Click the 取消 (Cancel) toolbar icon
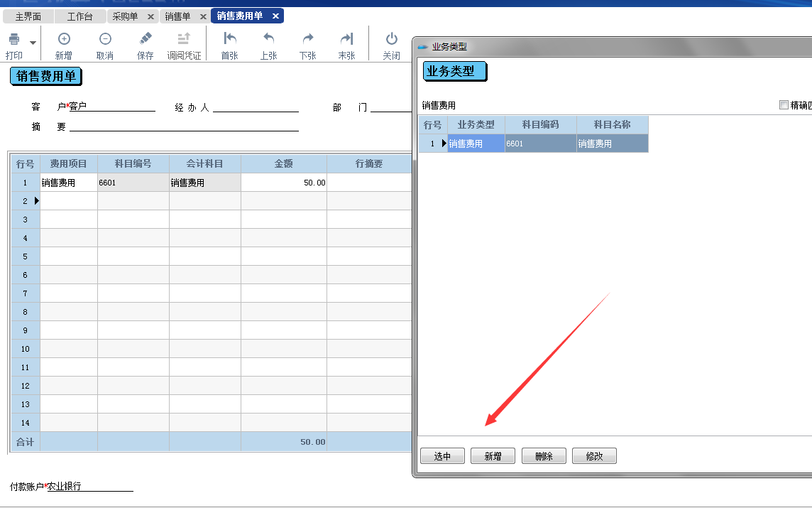 [x=105, y=40]
